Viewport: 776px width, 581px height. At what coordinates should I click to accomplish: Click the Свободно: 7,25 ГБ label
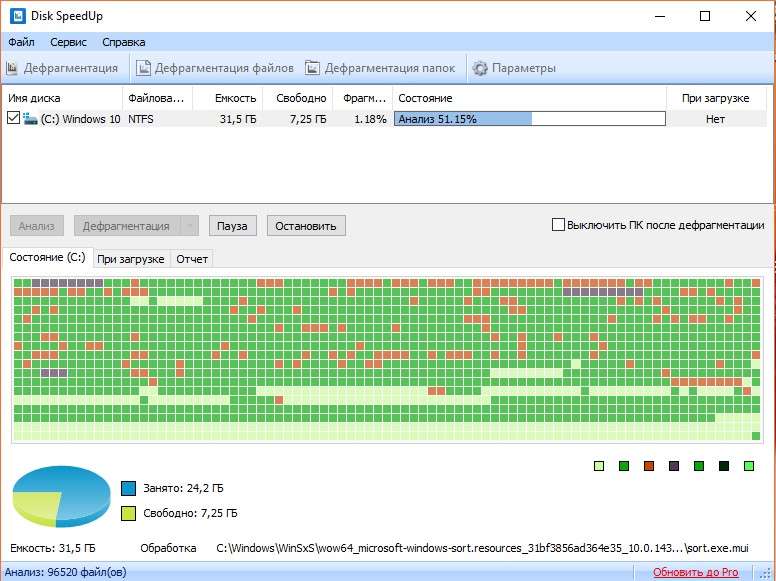190,513
